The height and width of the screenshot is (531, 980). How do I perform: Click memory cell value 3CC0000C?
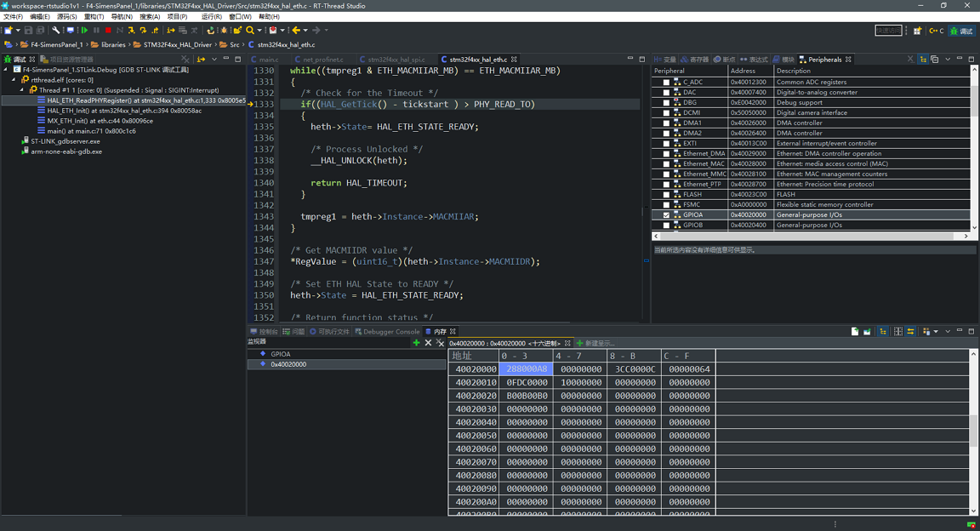pyautogui.click(x=635, y=369)
